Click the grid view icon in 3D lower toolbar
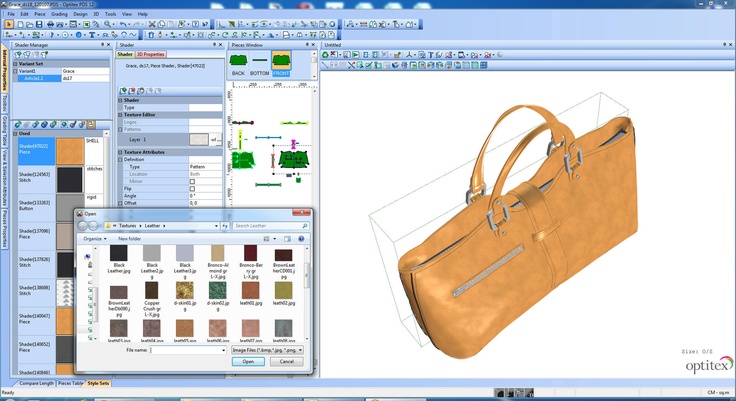This screenshot has width=736, height=401. 483,65
